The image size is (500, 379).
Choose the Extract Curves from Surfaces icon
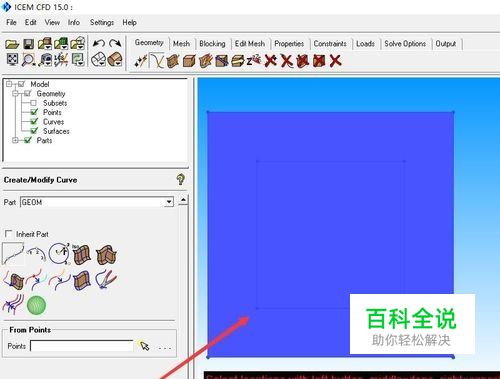coord(82,281)
